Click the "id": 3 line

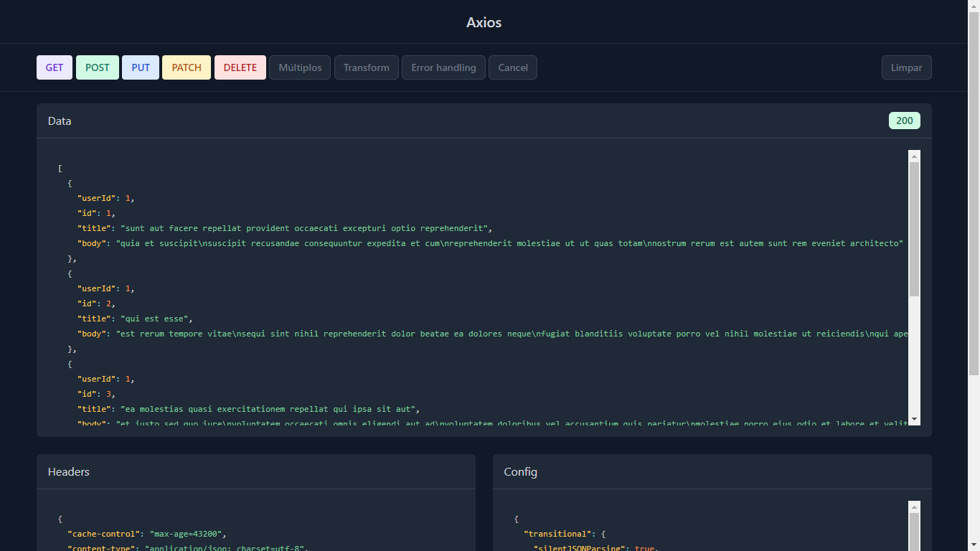(x=96, y=394)
